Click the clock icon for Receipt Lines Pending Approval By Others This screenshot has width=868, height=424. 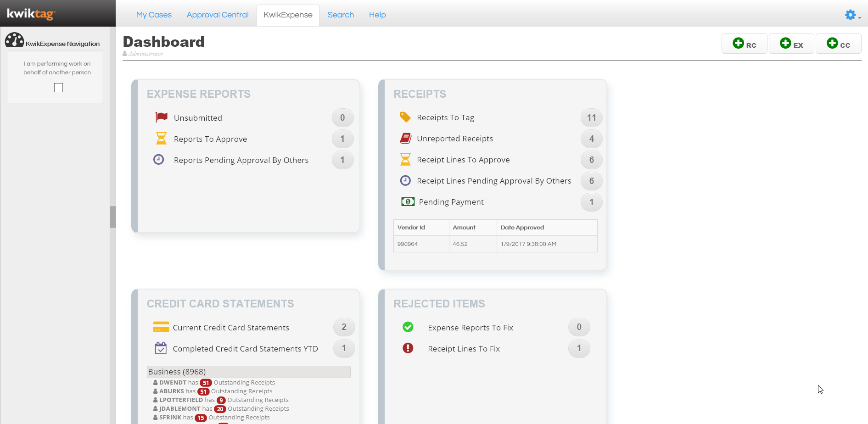[x=405, y=180]
